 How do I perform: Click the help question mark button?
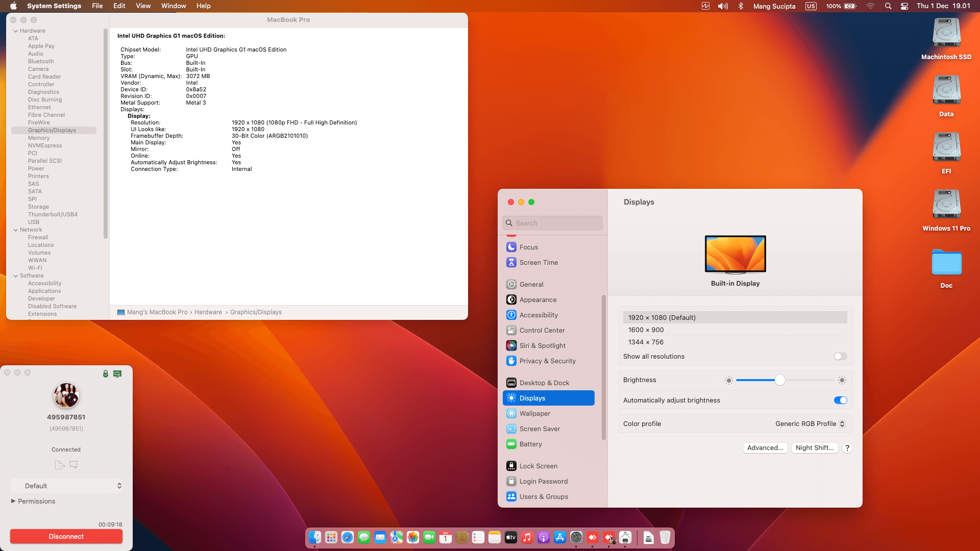(847, 448)
